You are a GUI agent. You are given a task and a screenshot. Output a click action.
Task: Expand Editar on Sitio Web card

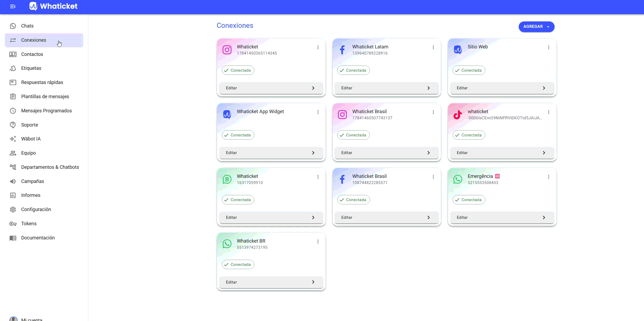[x=502, y=88]
